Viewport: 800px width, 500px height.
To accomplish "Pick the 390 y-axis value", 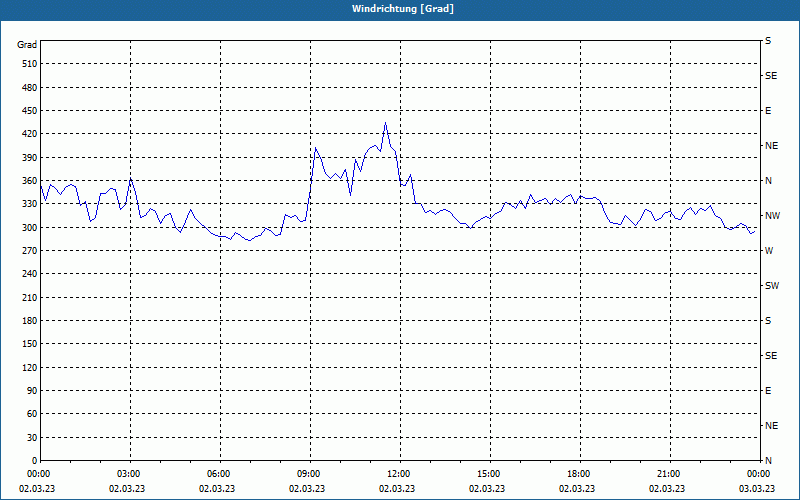I will point(30,158).
